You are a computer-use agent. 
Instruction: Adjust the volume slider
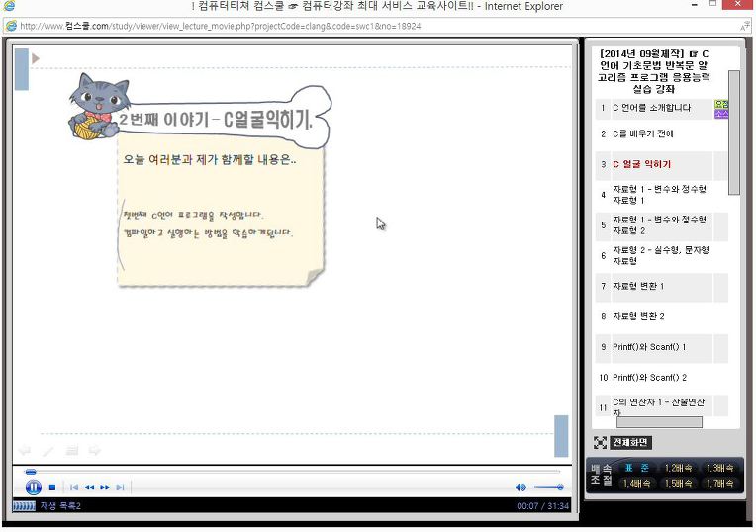pos(548,488)
